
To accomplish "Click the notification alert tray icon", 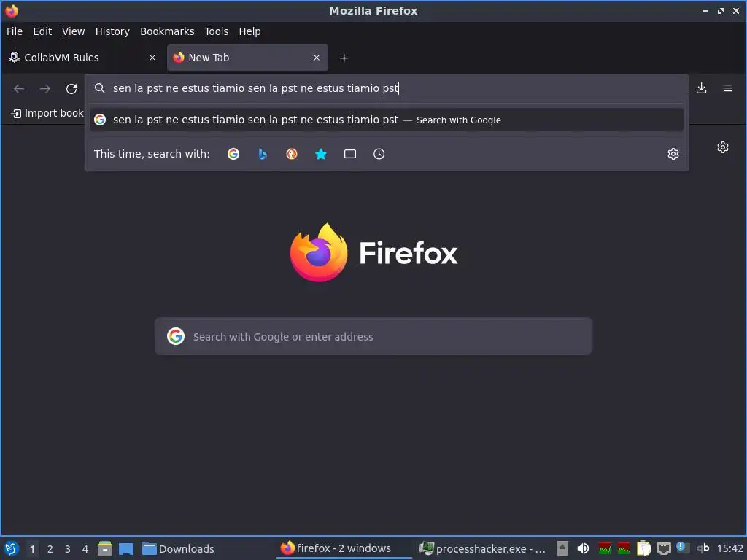I will tap(683, 548).
